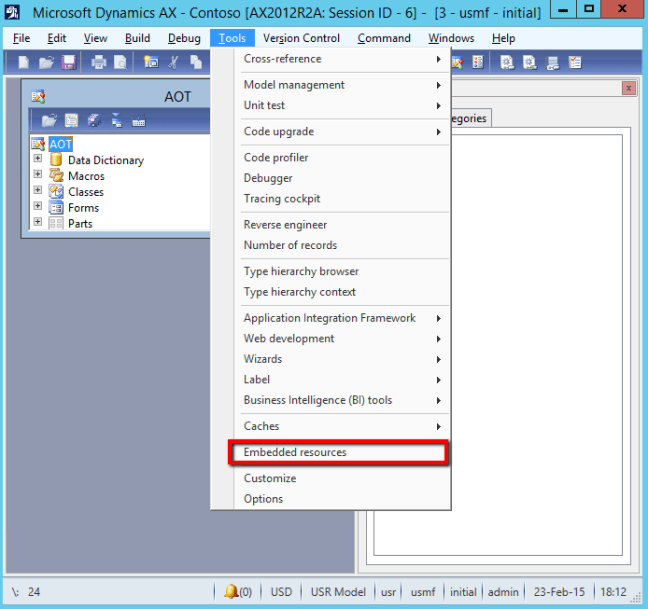Image resolution: width=648 pixels, height=609 pixels.
Task: Close the open Tools menu
Action: [232, 38]
